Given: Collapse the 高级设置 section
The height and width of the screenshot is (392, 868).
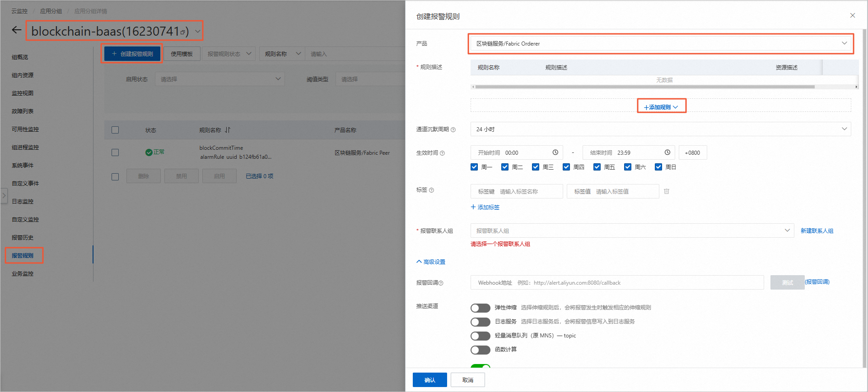Looking at the screenshot, I should pyautogui.click(x=431, y=262).
